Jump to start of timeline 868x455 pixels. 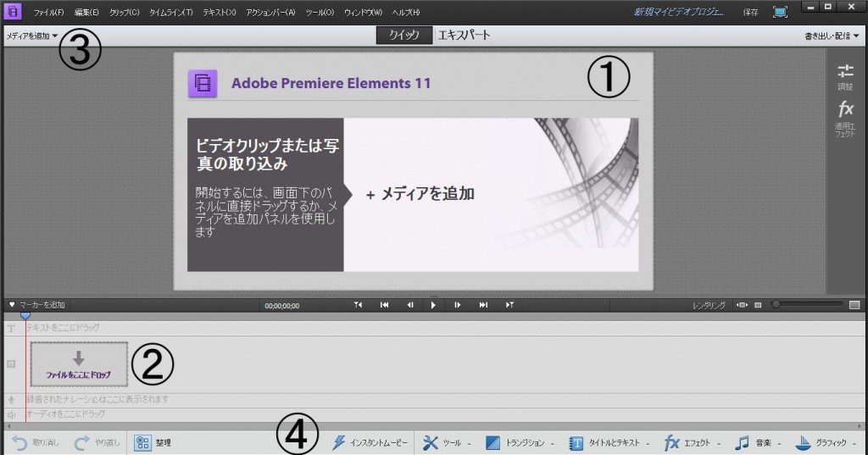(x=384, y=305)
